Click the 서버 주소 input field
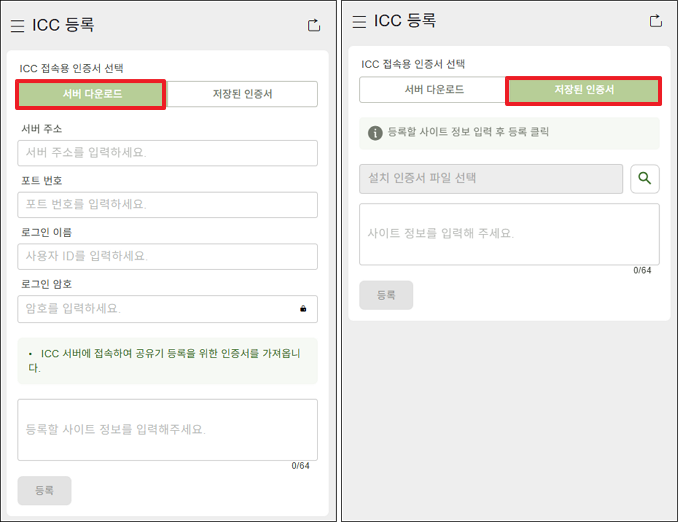 click(167, 153)
